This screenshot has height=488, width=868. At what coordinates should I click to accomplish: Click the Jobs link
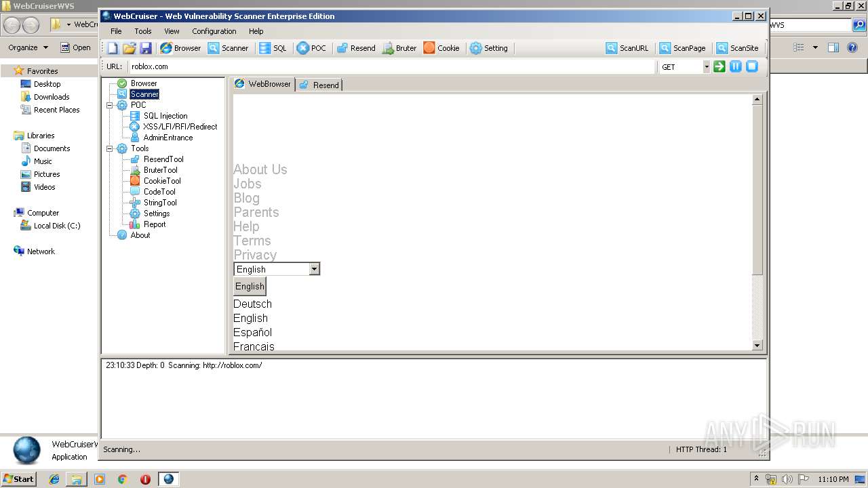pos(248,184)
